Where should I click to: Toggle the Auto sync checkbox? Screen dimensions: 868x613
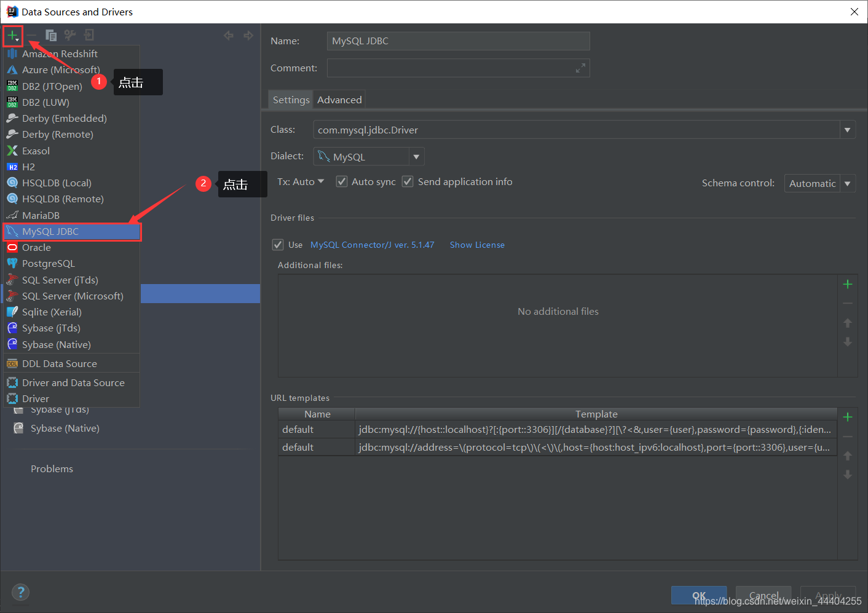coord(342,181)
